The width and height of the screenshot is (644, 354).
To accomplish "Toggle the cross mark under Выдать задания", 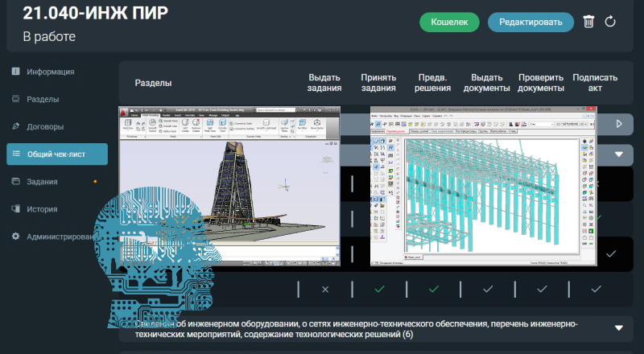I will pyautogui.click(x=325, y=289).
